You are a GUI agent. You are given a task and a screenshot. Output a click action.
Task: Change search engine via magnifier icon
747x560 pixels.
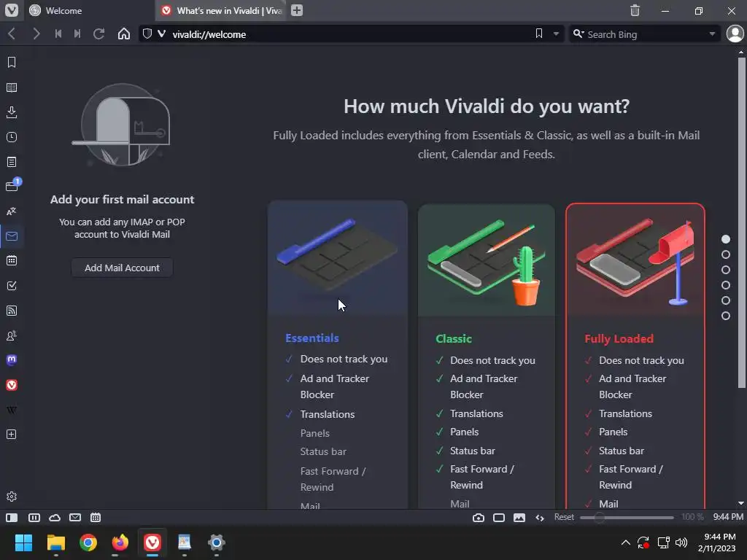click(x=578, y=34)
